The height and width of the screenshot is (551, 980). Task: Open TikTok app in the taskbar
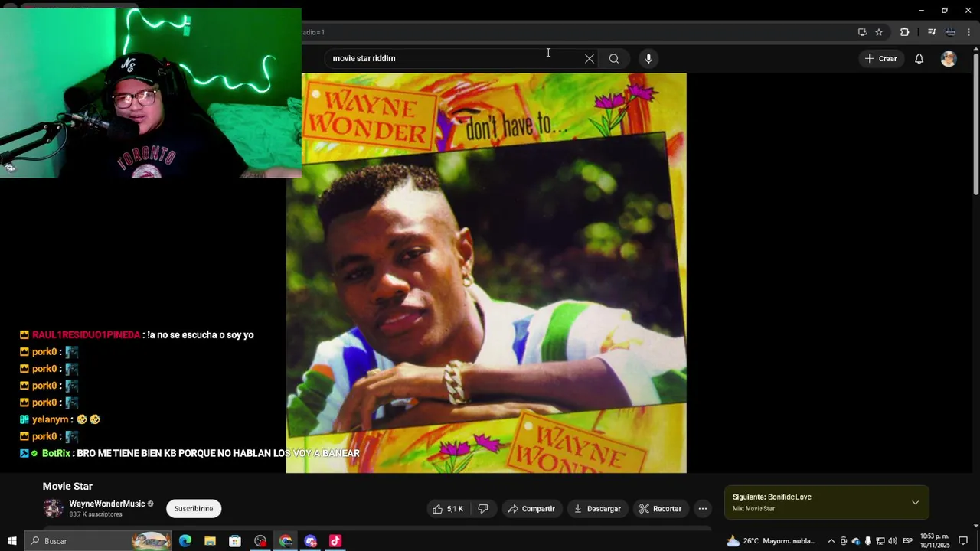[x=335, y=541]
